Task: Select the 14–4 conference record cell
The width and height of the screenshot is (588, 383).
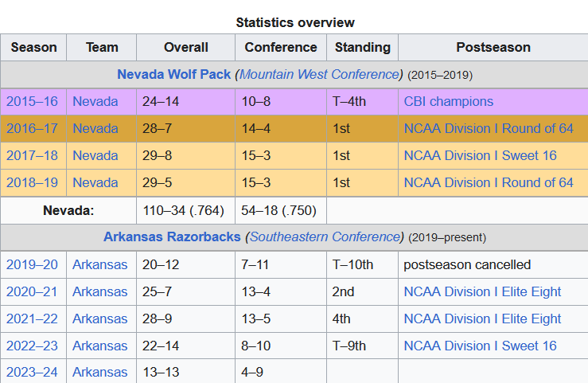Action: click(x=281, y=128)
